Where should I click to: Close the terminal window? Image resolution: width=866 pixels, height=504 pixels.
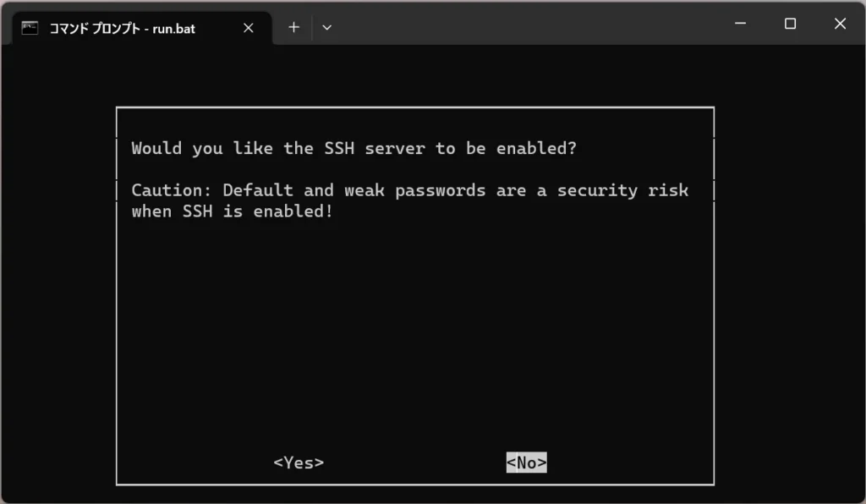tap(840, 25)
